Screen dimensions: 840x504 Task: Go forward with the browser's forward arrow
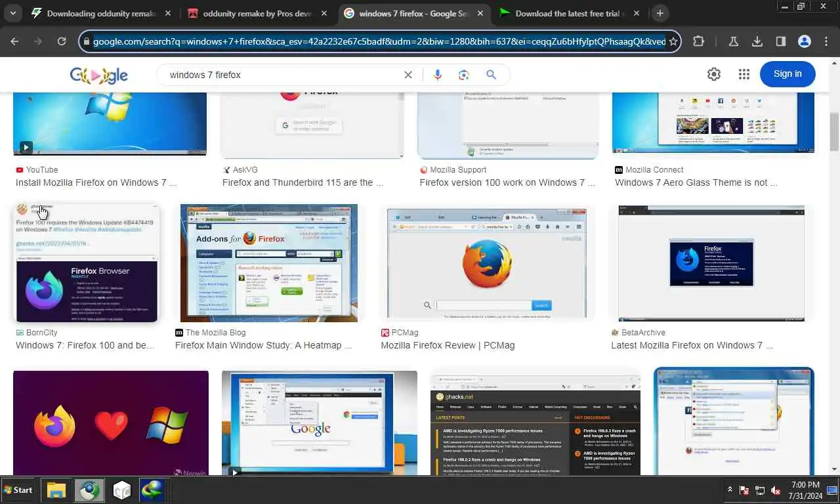tap(38, 41)
